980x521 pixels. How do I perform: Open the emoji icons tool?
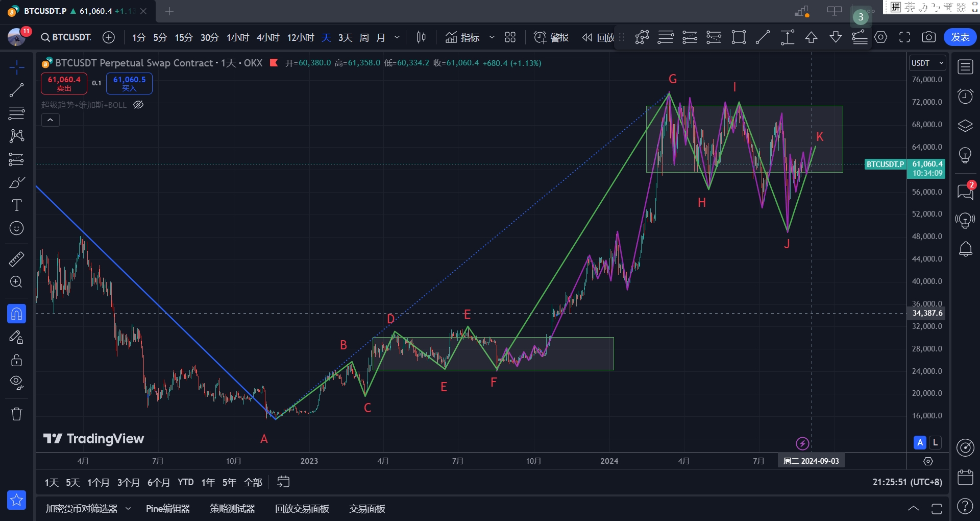click(x=16, y=228)
